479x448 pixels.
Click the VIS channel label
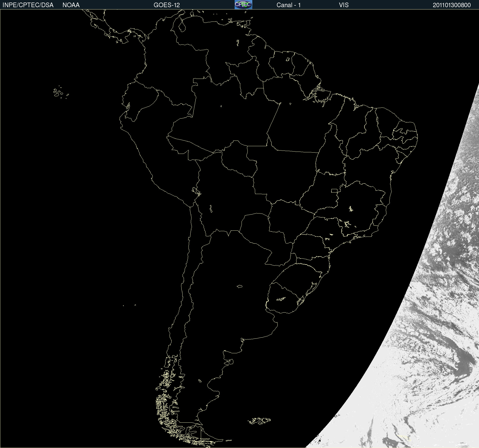point(344,5)
